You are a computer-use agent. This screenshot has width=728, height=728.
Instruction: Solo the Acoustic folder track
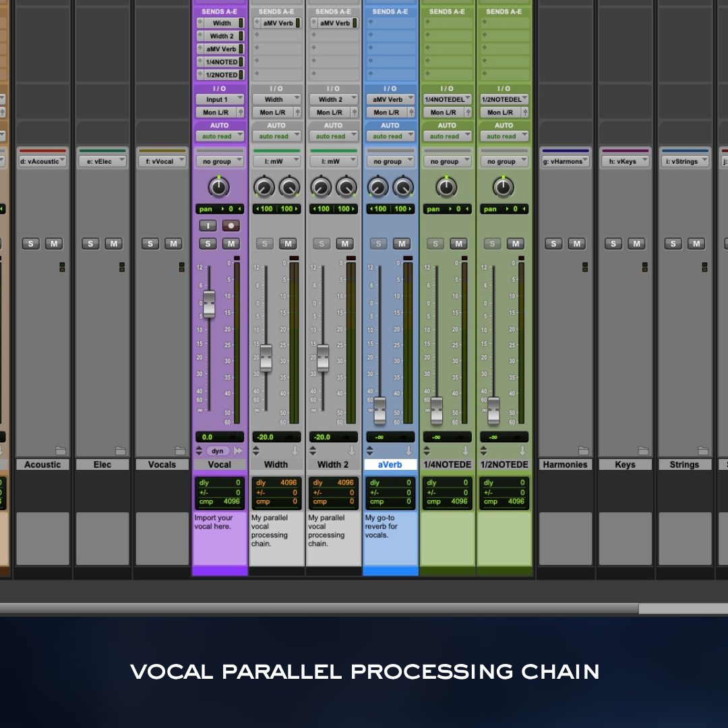tap(30, 244)
